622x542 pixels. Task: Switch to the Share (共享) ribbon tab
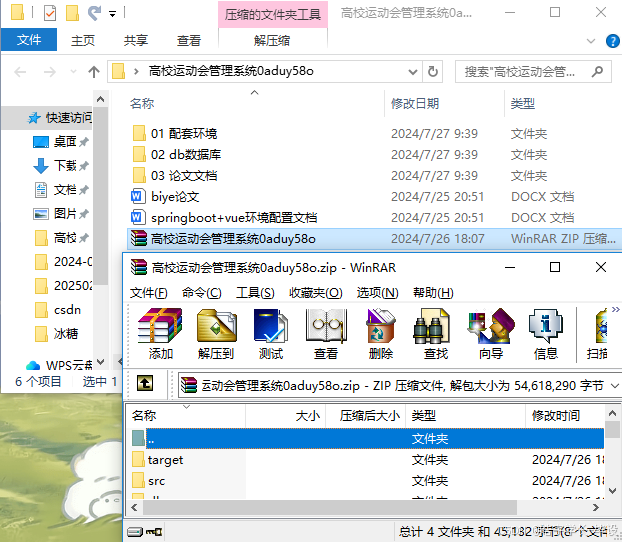click(136, 40)
